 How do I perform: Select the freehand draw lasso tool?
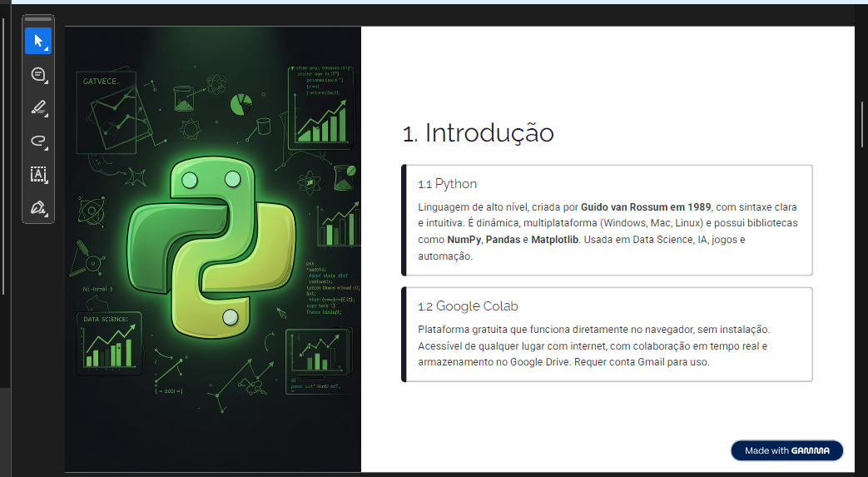click(38, 141)
